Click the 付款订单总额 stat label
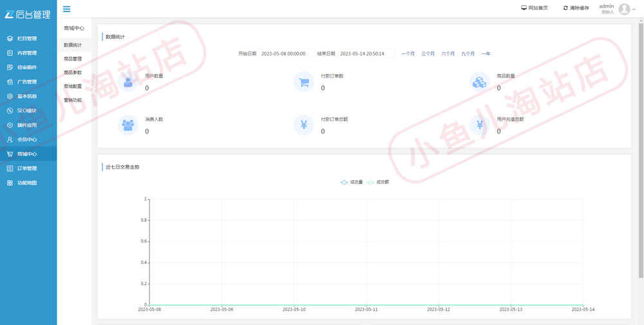The image size is (644, 325). click(334, 119)
